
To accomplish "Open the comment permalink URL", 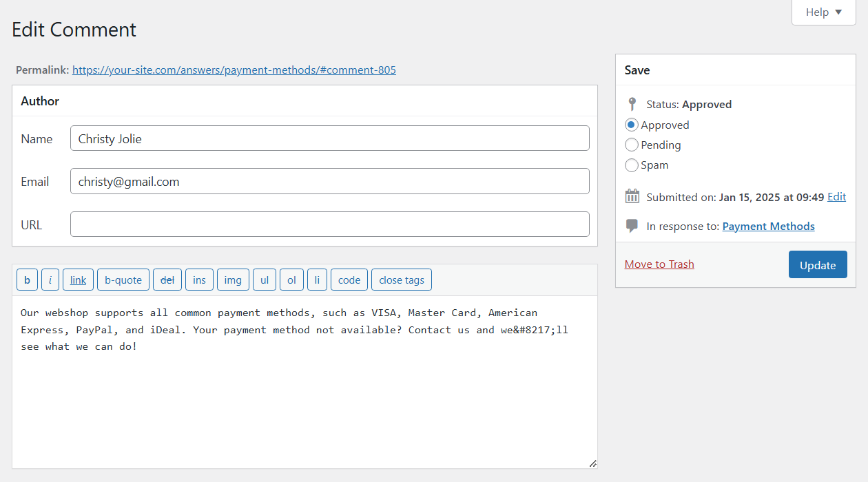I will (234, 70).
